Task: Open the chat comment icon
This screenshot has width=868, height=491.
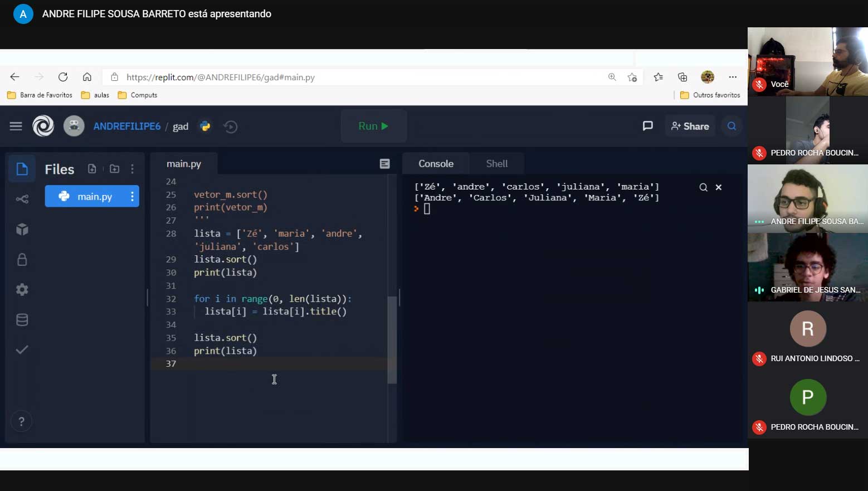Action: coord(647,126)
